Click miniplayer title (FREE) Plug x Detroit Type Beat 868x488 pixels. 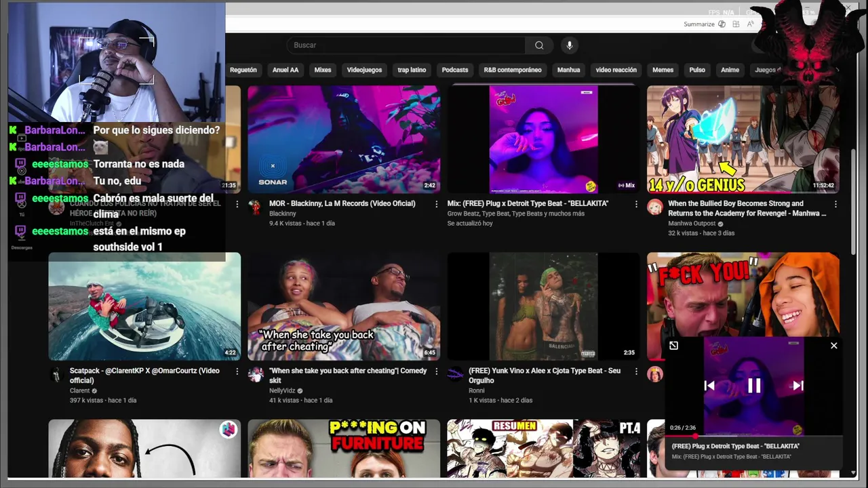click(x=736, y=446)
